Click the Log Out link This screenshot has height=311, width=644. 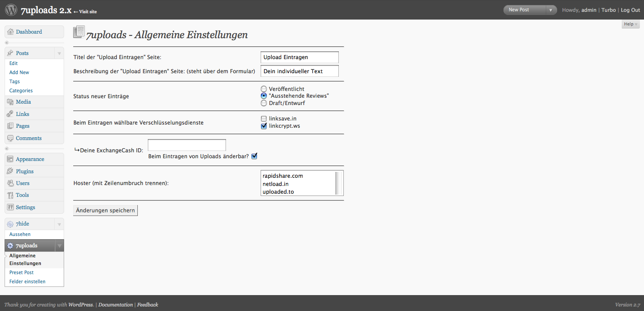tap(630, 10)
